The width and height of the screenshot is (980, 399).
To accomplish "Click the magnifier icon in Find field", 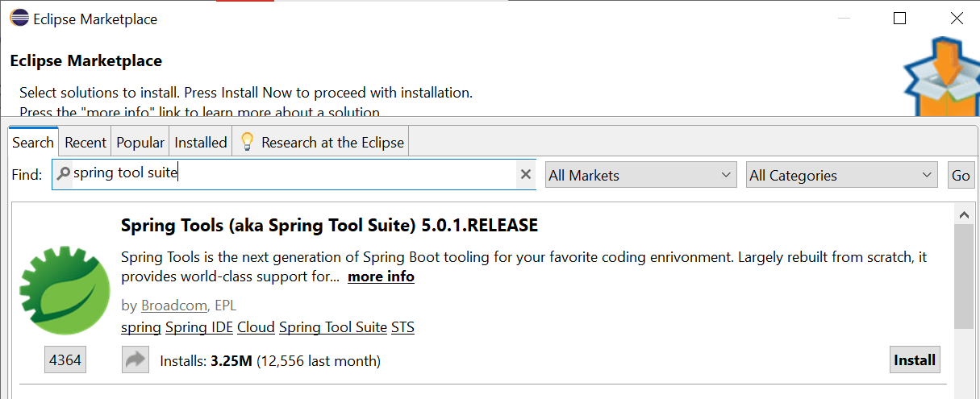I will 63,173.
